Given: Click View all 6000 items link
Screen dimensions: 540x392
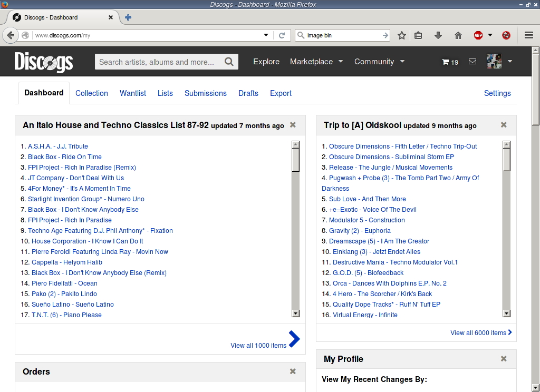Looking at the screenshot, I should pos(481,332).
